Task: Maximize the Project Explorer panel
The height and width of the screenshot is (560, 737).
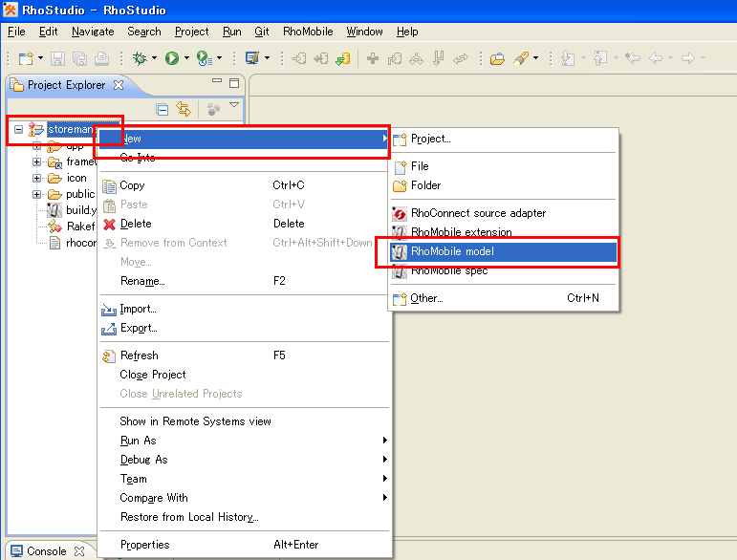Action: coord(234,83)
